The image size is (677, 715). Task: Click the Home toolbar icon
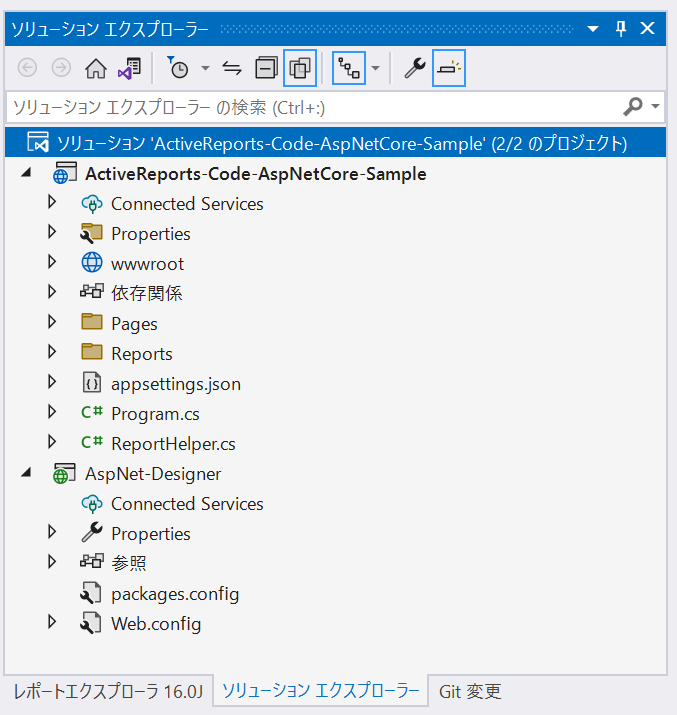tap(96, 68)
